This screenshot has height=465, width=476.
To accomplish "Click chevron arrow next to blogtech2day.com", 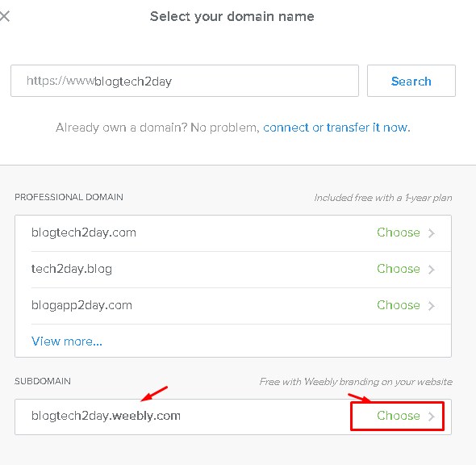I will pyautogui.click(x=432, y=233).
